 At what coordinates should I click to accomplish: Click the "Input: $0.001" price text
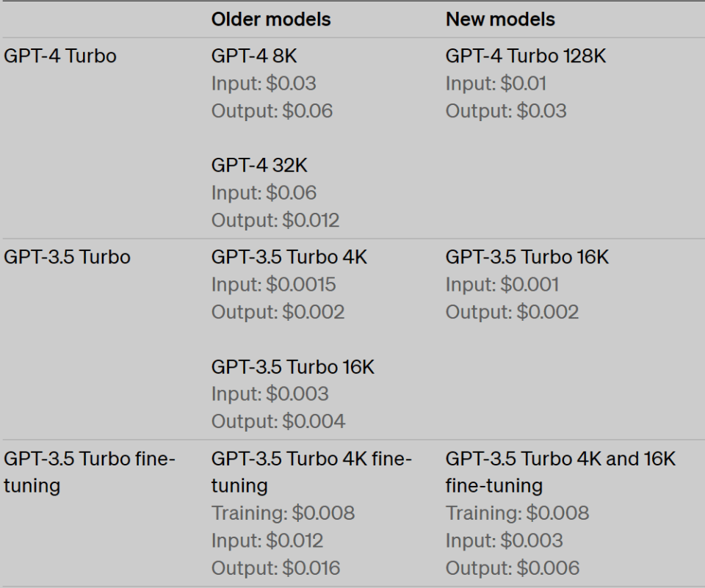502,285
